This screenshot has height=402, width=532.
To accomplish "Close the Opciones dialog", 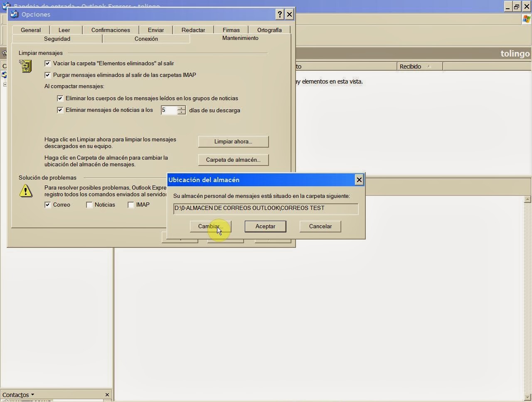I will (289, 14).
